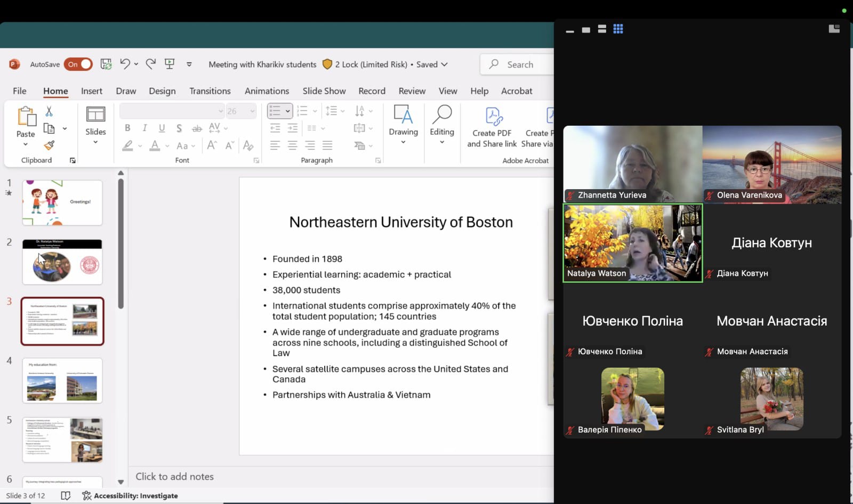Open Font dialog launcher
The height and width of the screenshot is (504, 853).
(256, 160)
